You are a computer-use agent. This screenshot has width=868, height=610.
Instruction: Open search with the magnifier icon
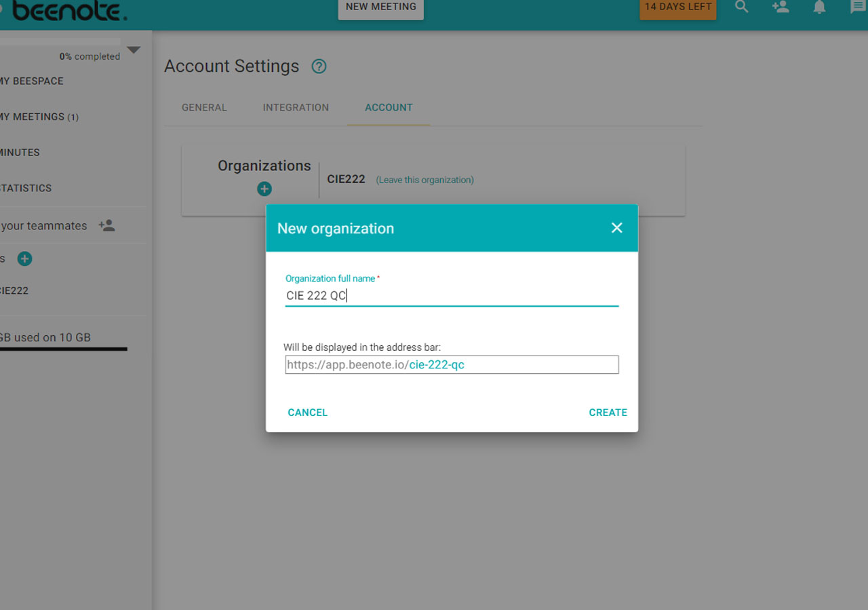click(x=742, y=7)
